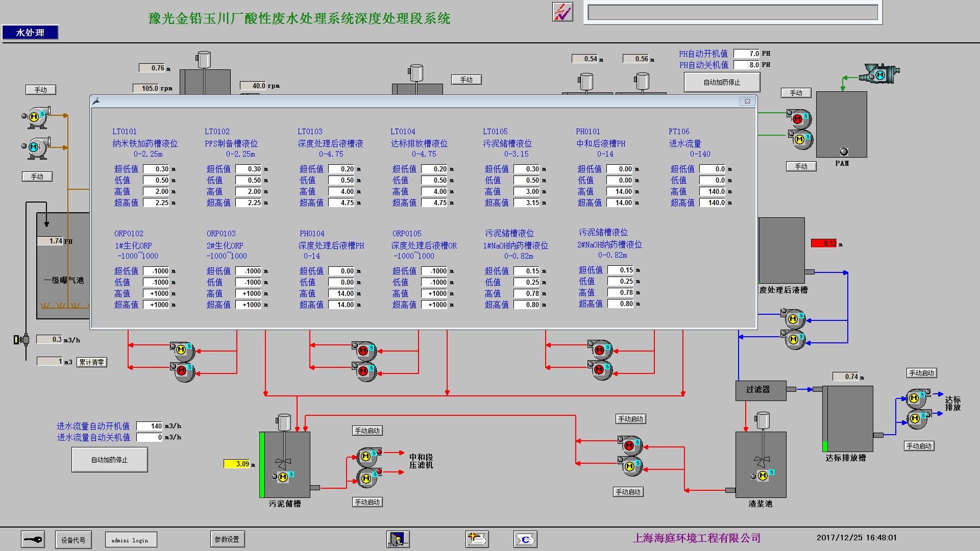The image size is (980, 551).
Task: Click the 设备代号 button
Action: tap(73, 540)
